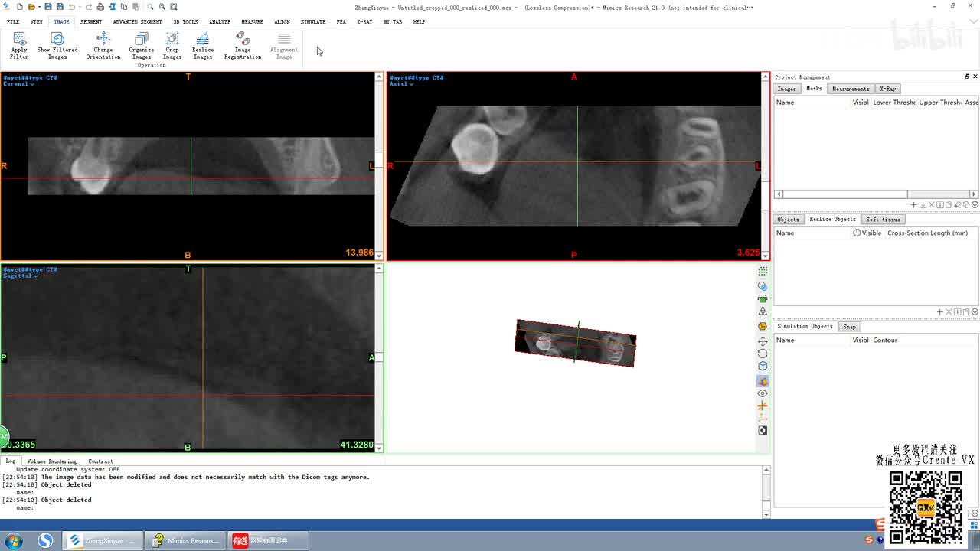The image size is (980, 551).
Task: Open Show Filtered Images
Action: pyautogui.click(x=57, y=46)
